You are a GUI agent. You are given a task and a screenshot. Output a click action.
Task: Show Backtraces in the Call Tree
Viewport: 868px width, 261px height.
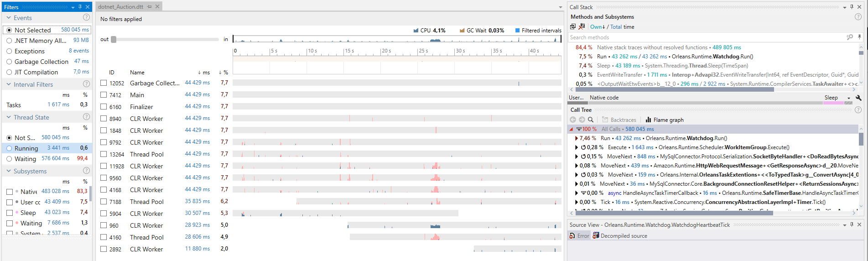[x=619, y=120]
